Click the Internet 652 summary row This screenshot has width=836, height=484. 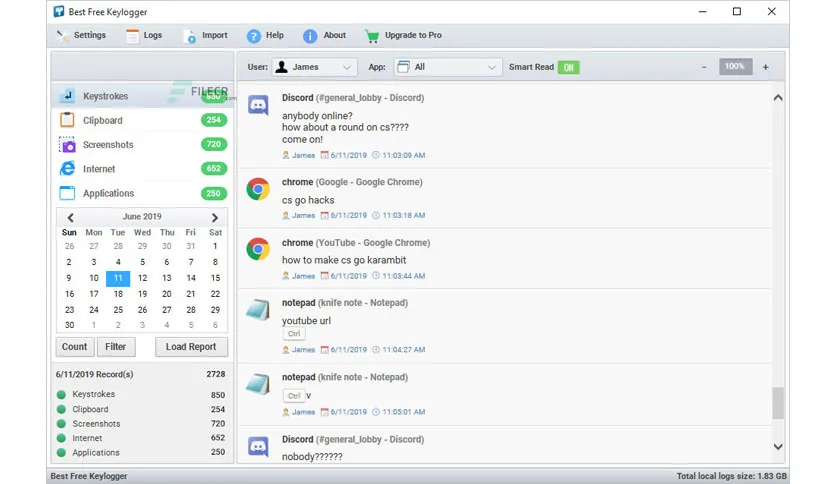[141, 438]
